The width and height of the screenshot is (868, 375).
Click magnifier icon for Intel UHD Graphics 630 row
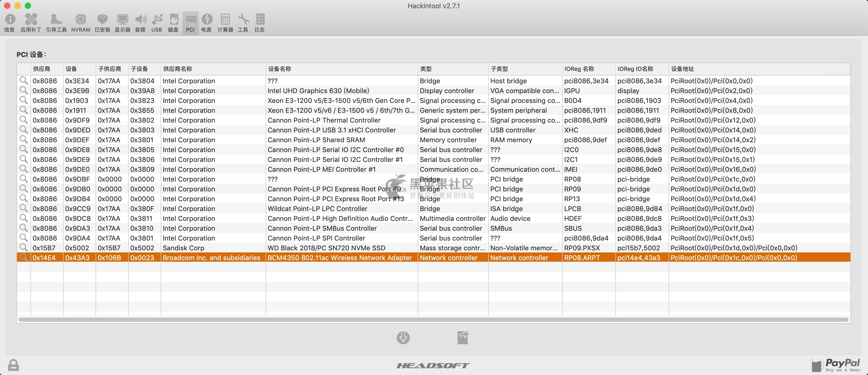24,90
